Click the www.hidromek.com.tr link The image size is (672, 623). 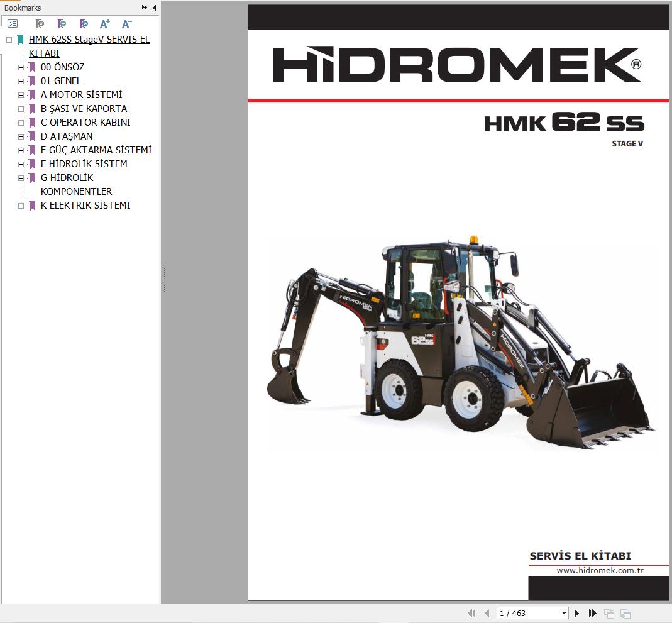click(x=599, y=570)
